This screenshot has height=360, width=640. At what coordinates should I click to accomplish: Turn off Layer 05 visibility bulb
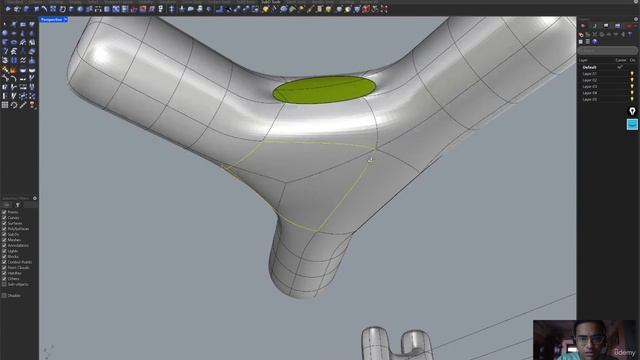632,99
